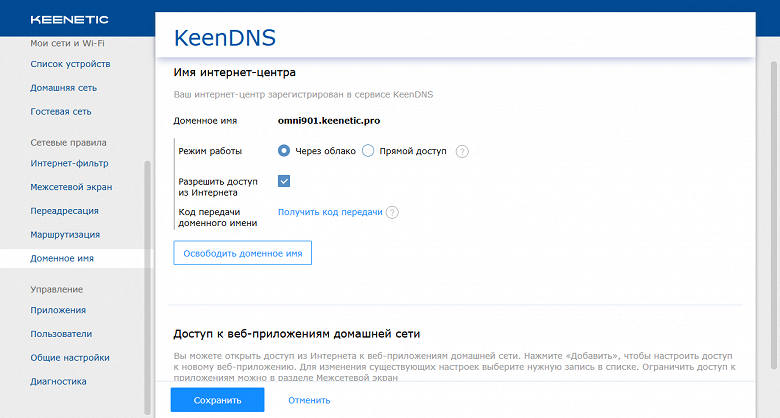Open Приложения under Управление
This screenshot has width=780, height=418.
(x=58, y=310)
